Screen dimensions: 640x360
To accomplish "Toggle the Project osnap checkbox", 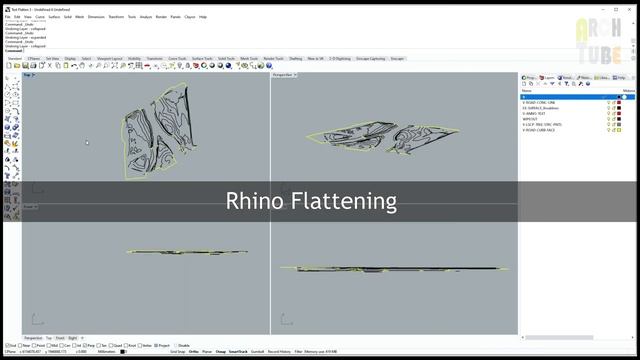I will click(156, 345).
